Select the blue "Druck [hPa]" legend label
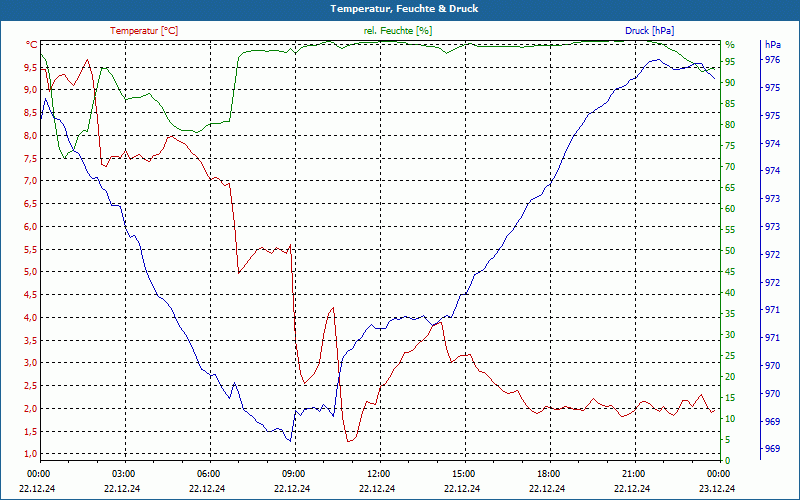 click(649, 31)
